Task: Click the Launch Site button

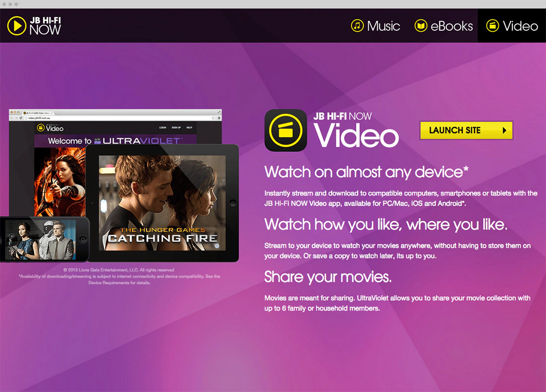Action: 466,131
